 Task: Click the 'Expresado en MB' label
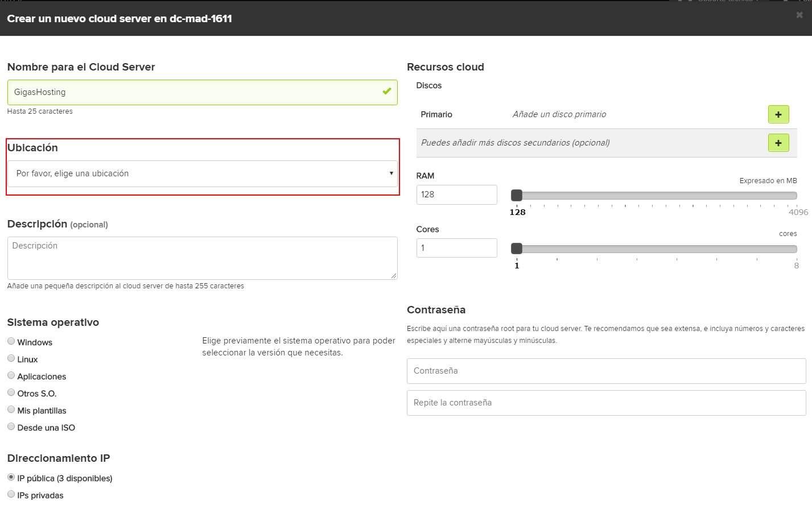tap(768, 181)
